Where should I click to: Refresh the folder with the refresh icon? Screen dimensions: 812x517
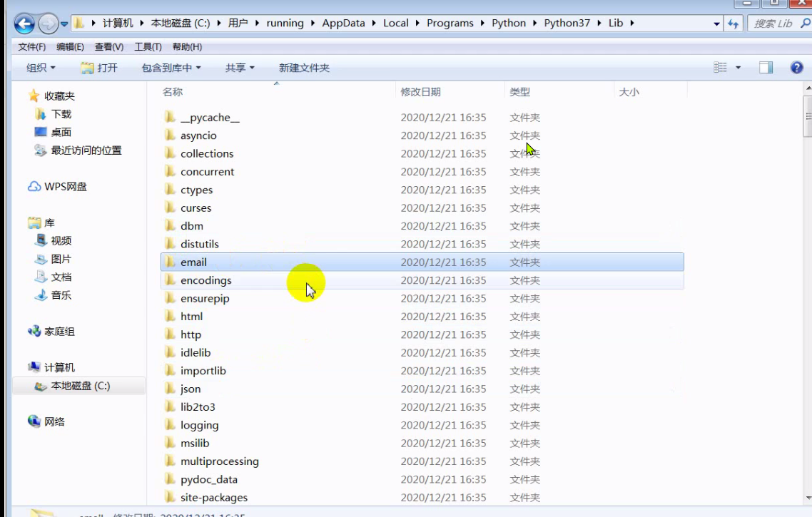click(733, 24)
